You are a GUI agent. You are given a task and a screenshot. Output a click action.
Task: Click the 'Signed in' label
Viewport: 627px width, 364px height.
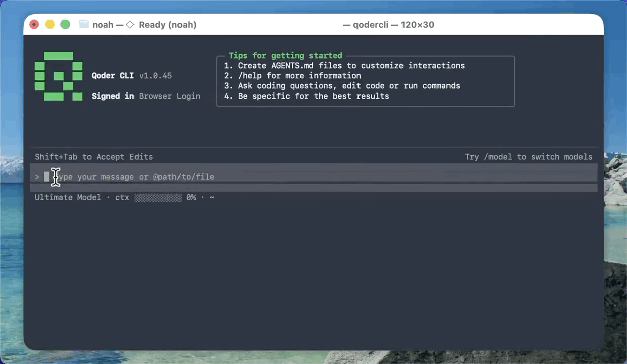113,96
